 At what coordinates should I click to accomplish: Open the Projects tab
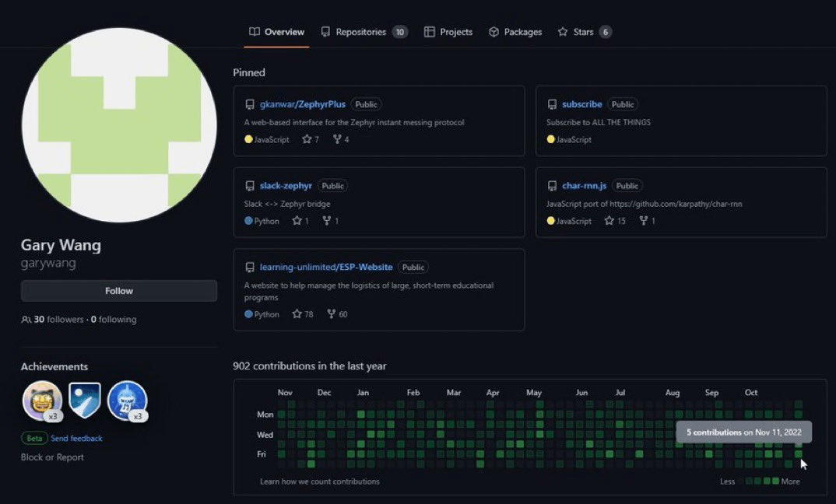[448, 32]
